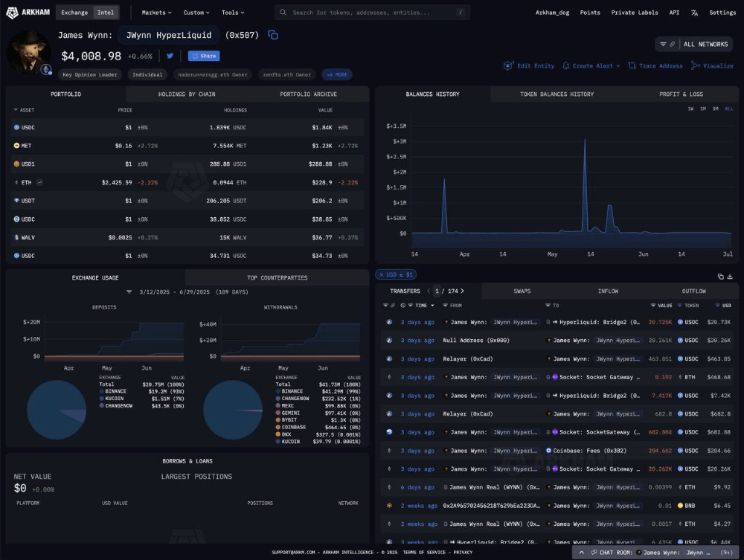The height and width of the screenshot is (560, 744).
Task: Open Settings in the header
Action: (x=722, y=13)
